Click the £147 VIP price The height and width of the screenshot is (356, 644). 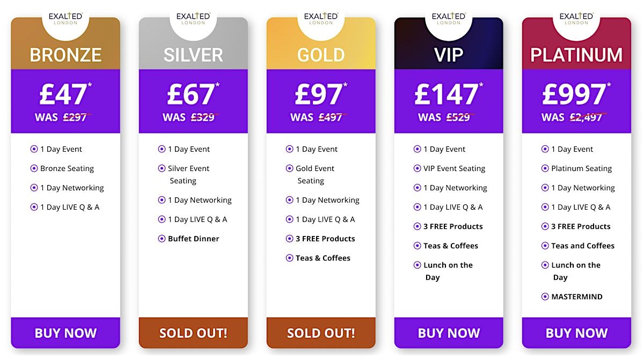446,94
